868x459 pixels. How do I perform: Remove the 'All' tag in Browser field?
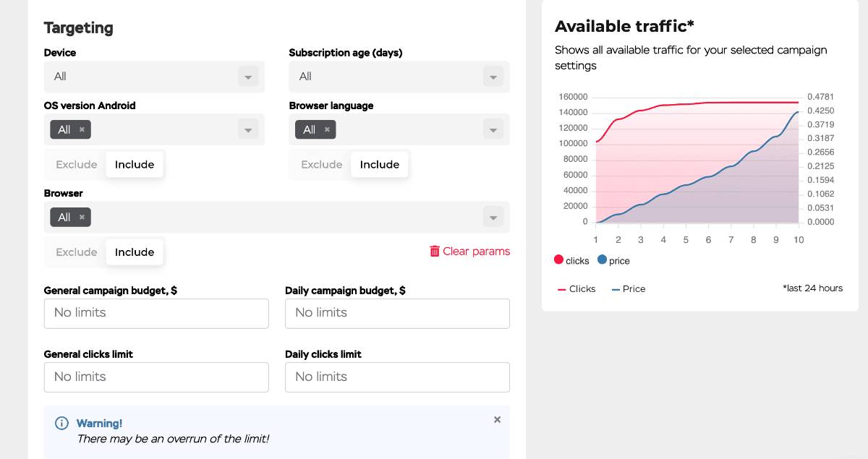(82, 218)
